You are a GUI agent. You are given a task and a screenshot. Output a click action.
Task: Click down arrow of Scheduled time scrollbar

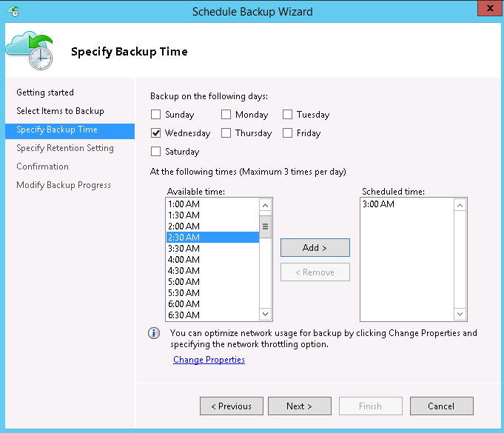coord(460,314)
